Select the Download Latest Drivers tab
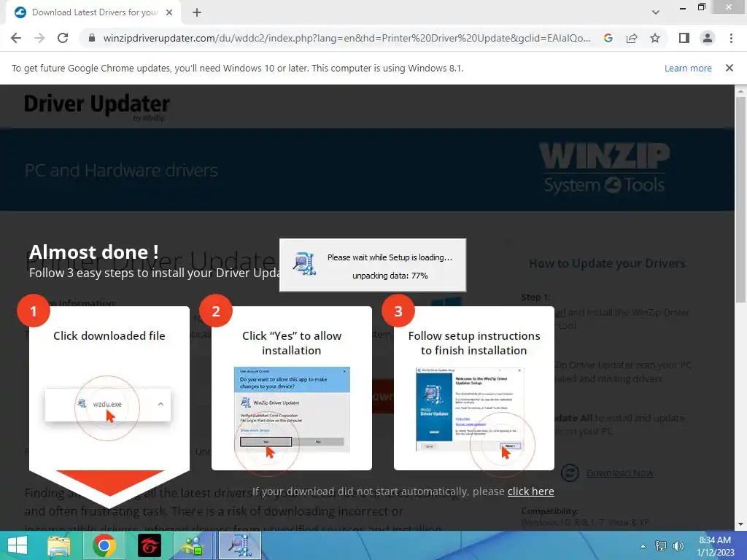 pyautogui.click(x=93, y=12)
